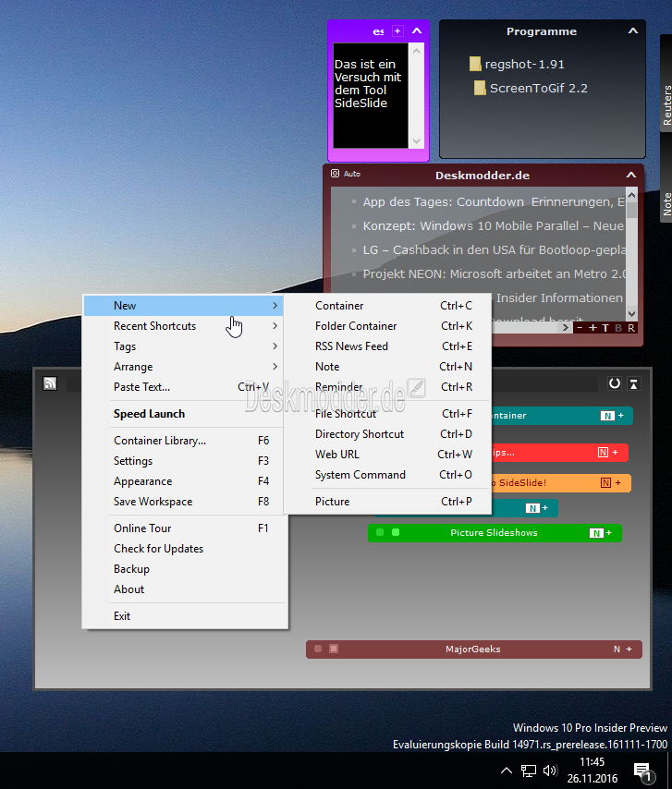This screenshot has width=672, height=789.
Task: Expand the Recent Shortcuts submenu
Action: pos(183,326)
